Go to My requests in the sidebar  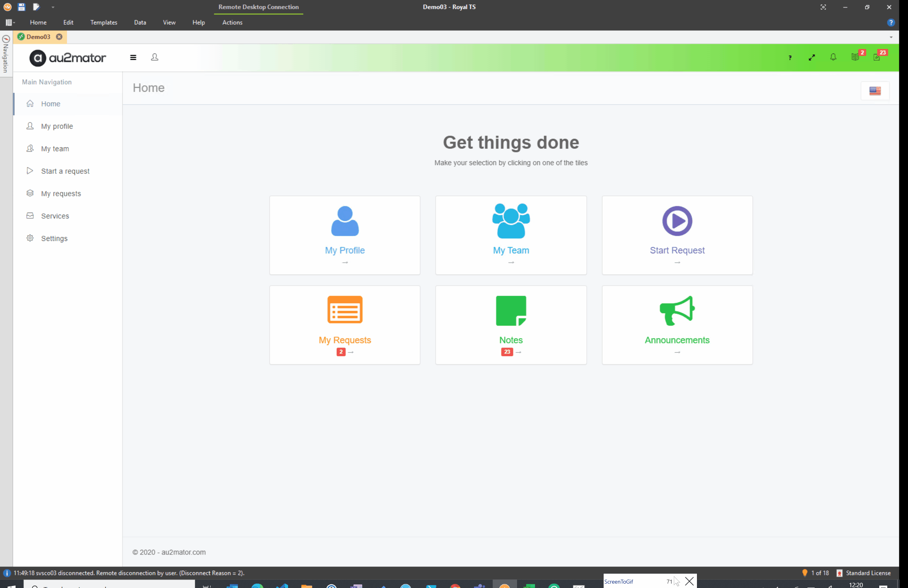coord(61,193)
